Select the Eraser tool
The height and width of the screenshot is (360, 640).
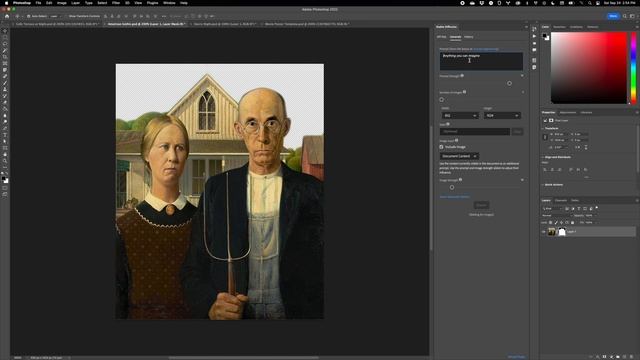click(x=5, y=102)
